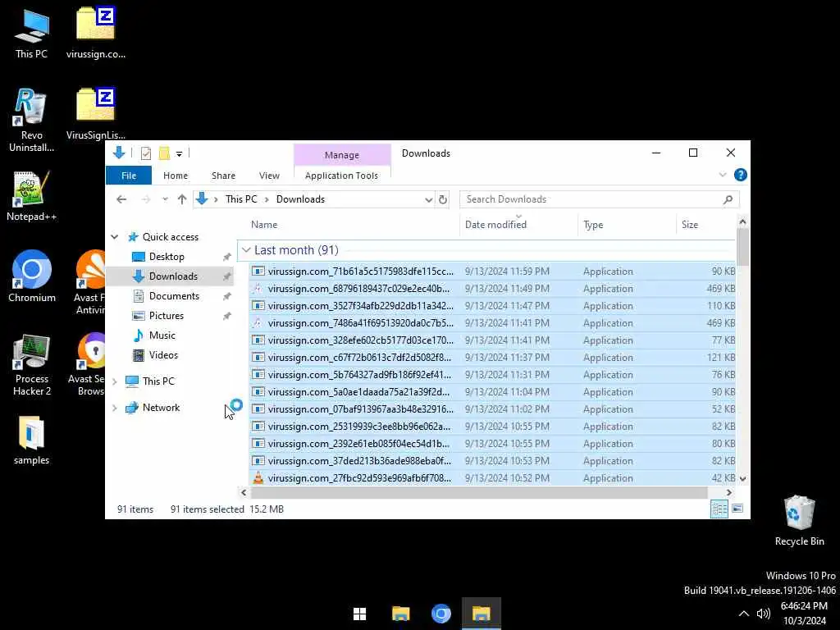Click Properties icon in quick access toolbar
This screenshot has width=840, height=630.
pyautogui.click(x=146, y=153)
